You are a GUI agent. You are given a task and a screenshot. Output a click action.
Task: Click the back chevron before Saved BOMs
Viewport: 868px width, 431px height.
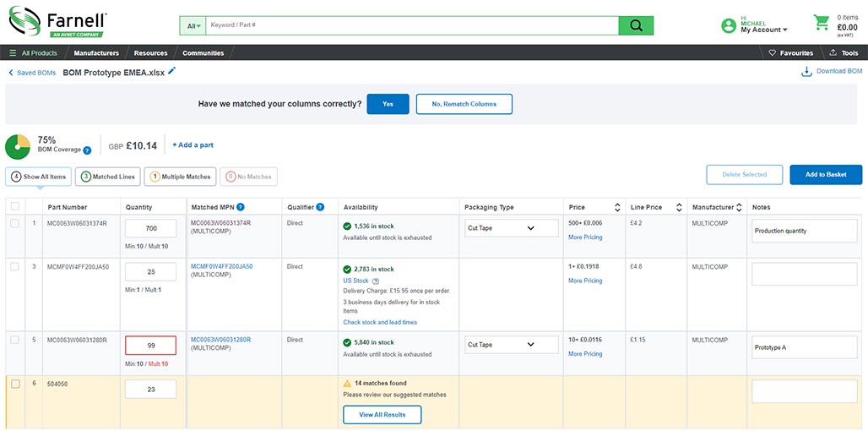tap(10, 73)
